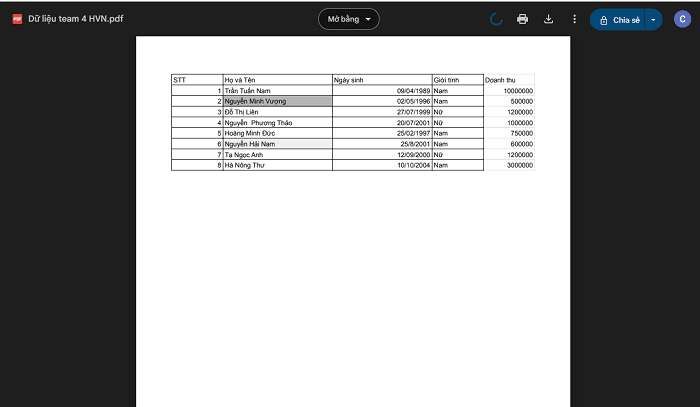Expand the Mở bằng dropdown
The height and width of the screenshot is (407, 700).
349,19
